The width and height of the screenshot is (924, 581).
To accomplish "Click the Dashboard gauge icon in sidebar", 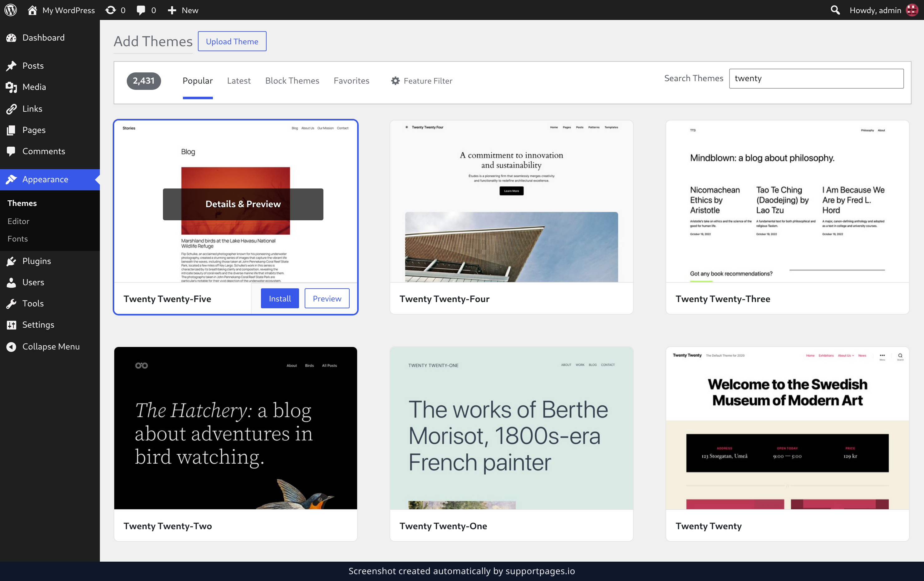I will click(12, 37).
